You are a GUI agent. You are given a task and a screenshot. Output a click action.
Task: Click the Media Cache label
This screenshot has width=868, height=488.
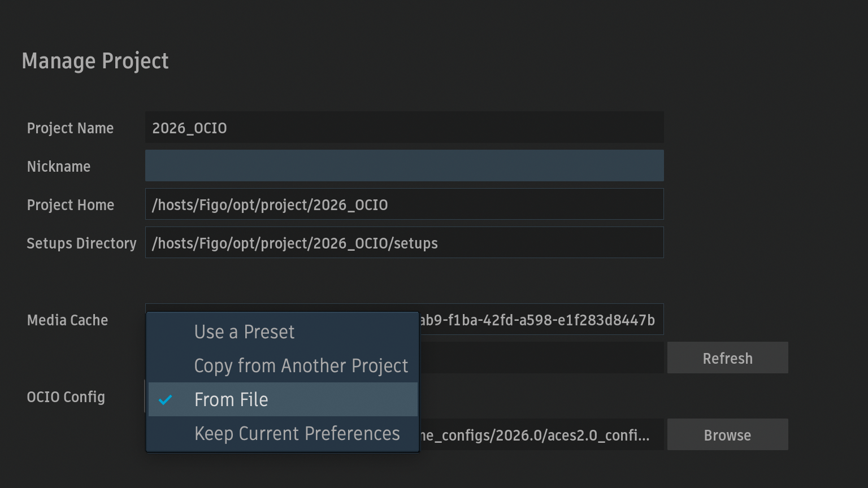tap(67, 320)
